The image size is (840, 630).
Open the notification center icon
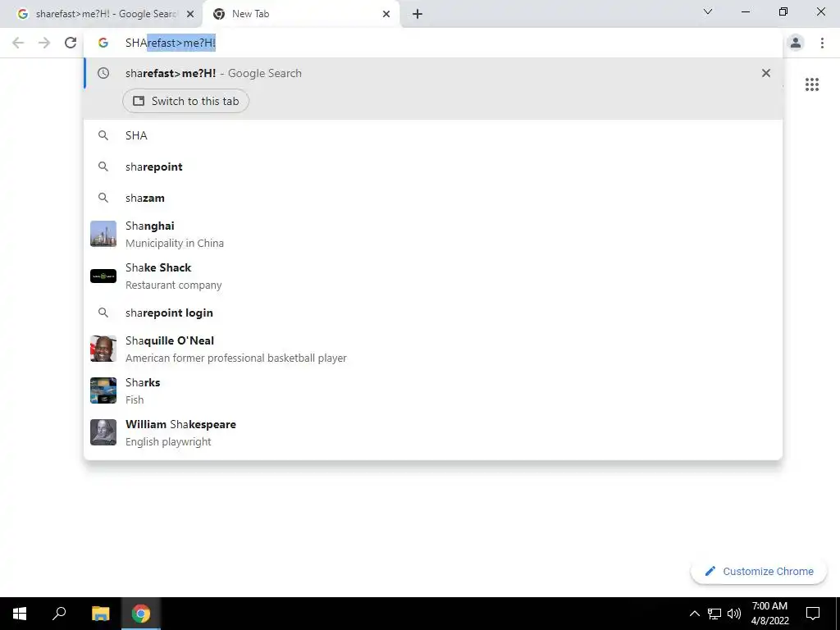coord(813,614)
